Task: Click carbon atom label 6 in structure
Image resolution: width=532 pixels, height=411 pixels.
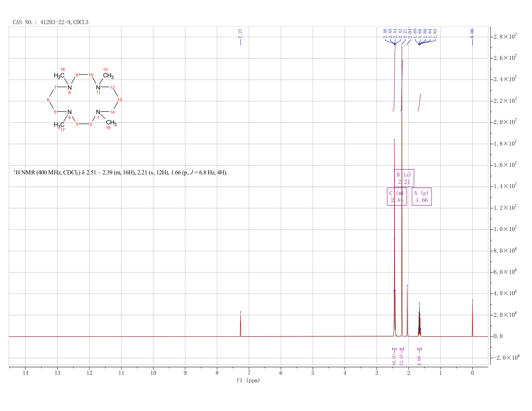Action: coord(48,100)
